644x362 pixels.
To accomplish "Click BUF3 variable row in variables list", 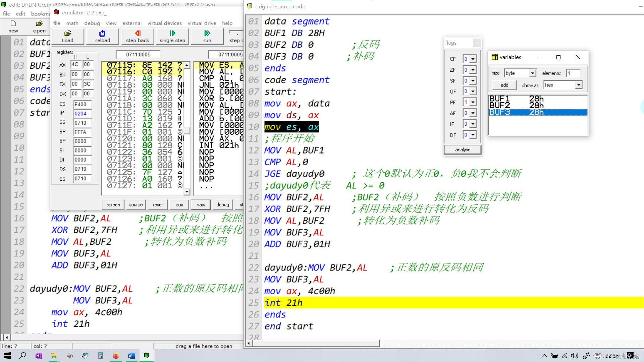I will (x=537, y=112).
